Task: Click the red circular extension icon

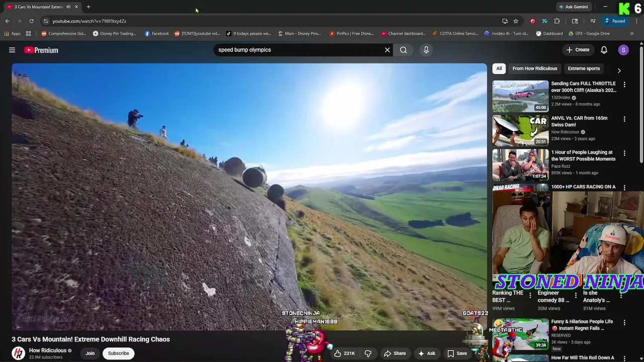Action: (532, 21)
